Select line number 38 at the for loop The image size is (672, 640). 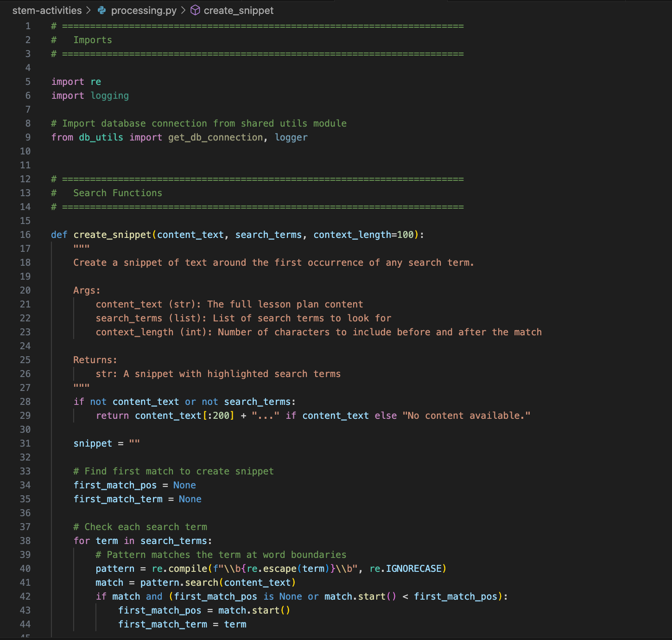pyautogui.click(x=25, y=541)
